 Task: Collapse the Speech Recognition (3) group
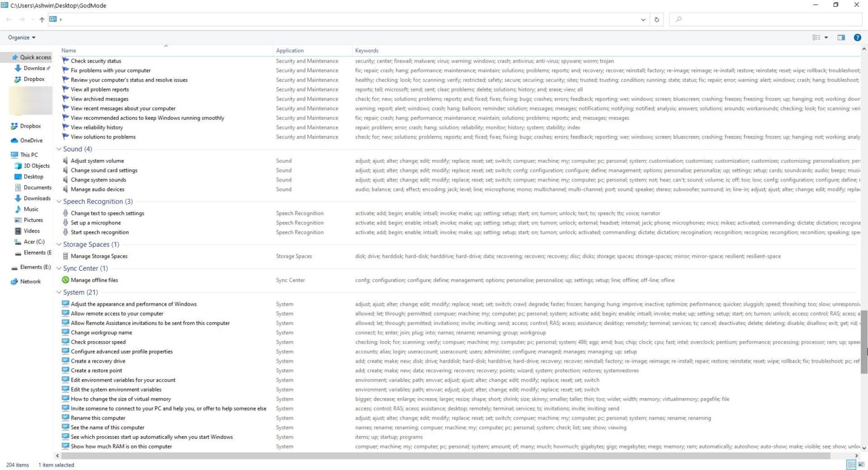click(x=59, y=202)
